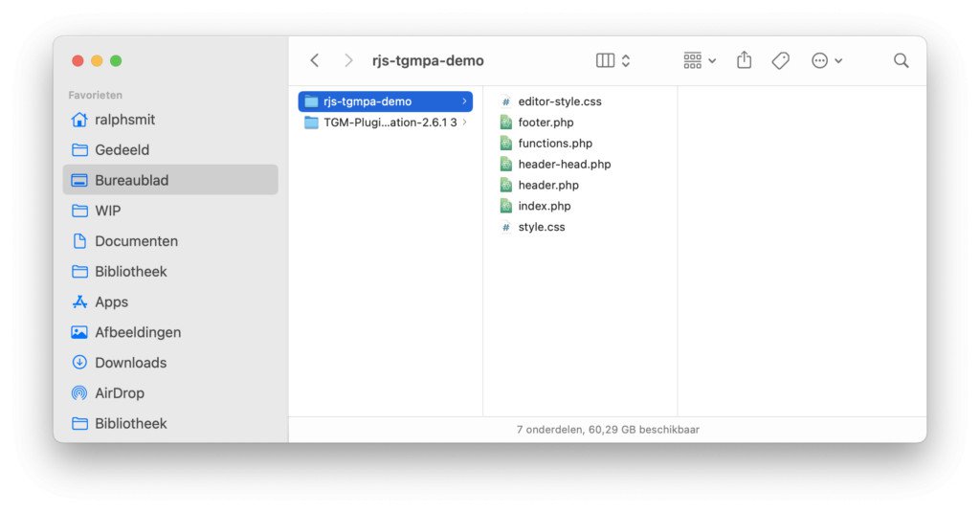Click the Afbeeldingen picture icon

pyautogui.click(x=79, y=332)
